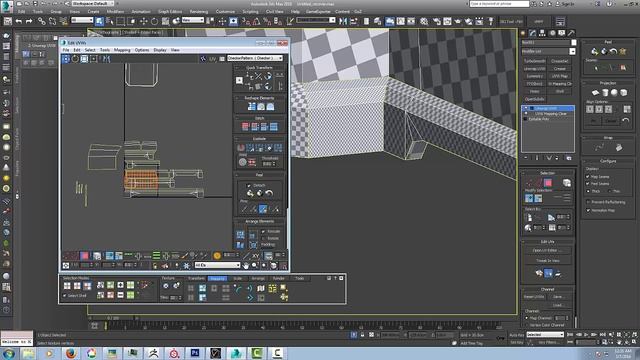Click the first Stitch icon in Stitch rollout
Image resolution: width=640 pixels, height=360 pixels.
coord(245,127)
